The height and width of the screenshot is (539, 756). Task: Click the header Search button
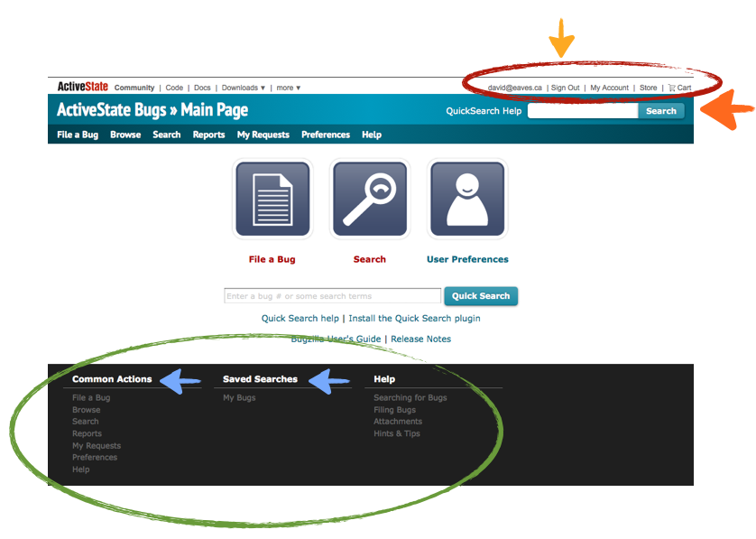660,111
